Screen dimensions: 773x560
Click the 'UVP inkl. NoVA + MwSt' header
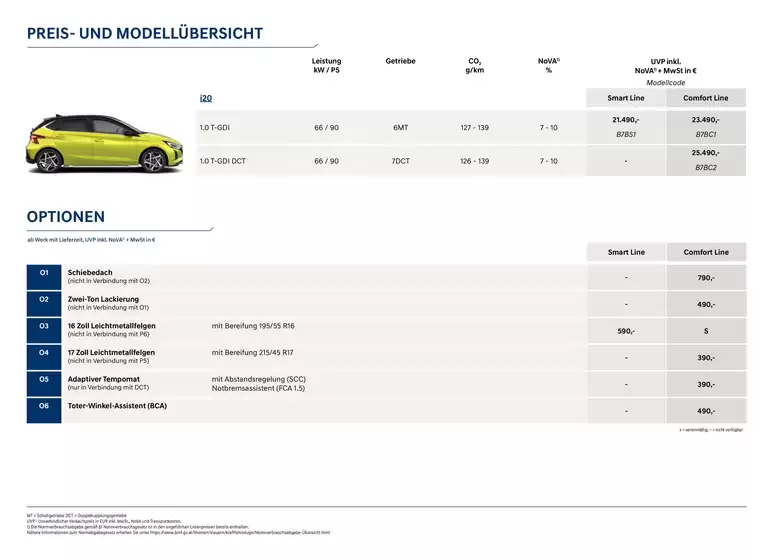coord(666,66)
